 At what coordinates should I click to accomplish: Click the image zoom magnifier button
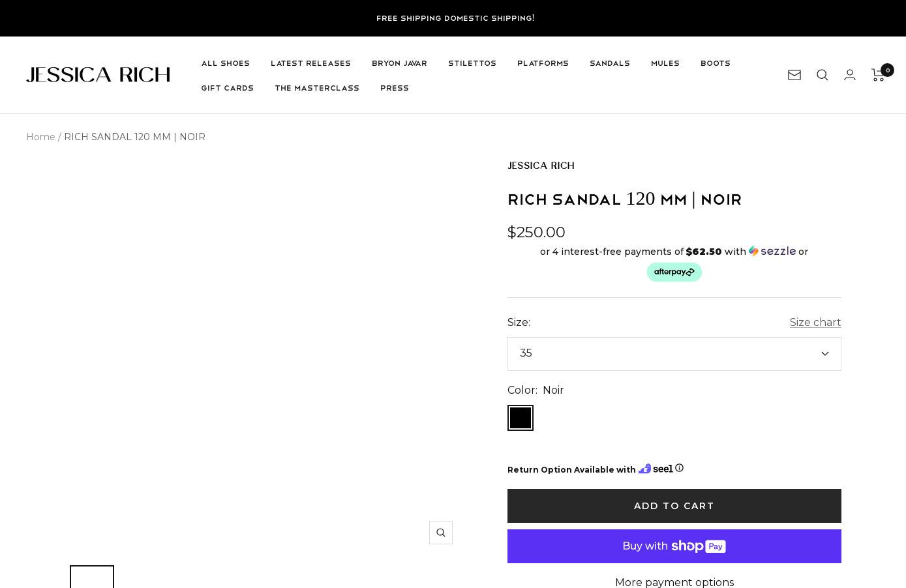click(x=441, y=533)
